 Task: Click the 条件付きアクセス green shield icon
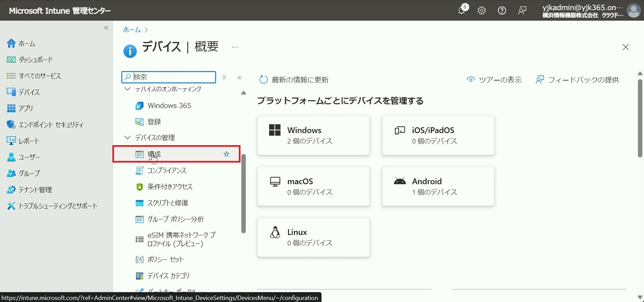pos(140,187)
